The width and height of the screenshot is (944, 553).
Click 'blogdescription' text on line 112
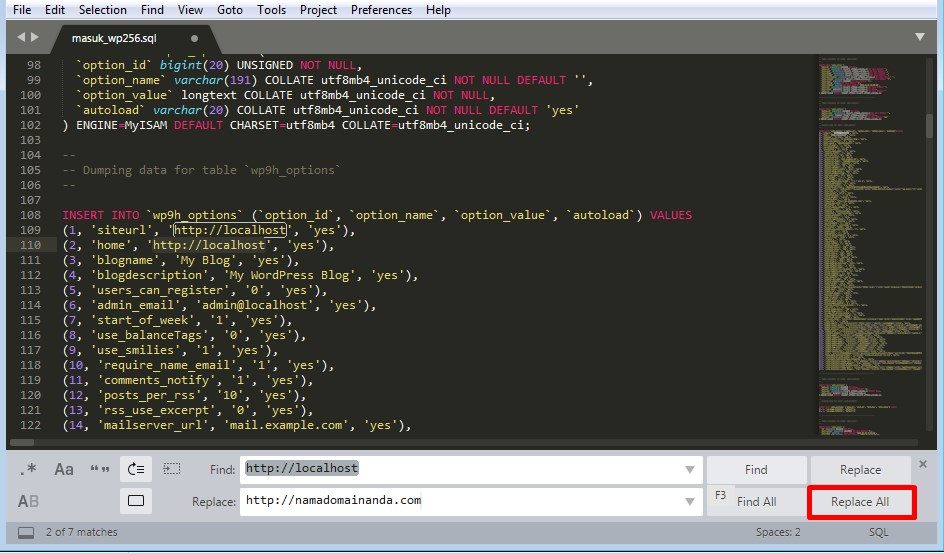click(150, 276)
